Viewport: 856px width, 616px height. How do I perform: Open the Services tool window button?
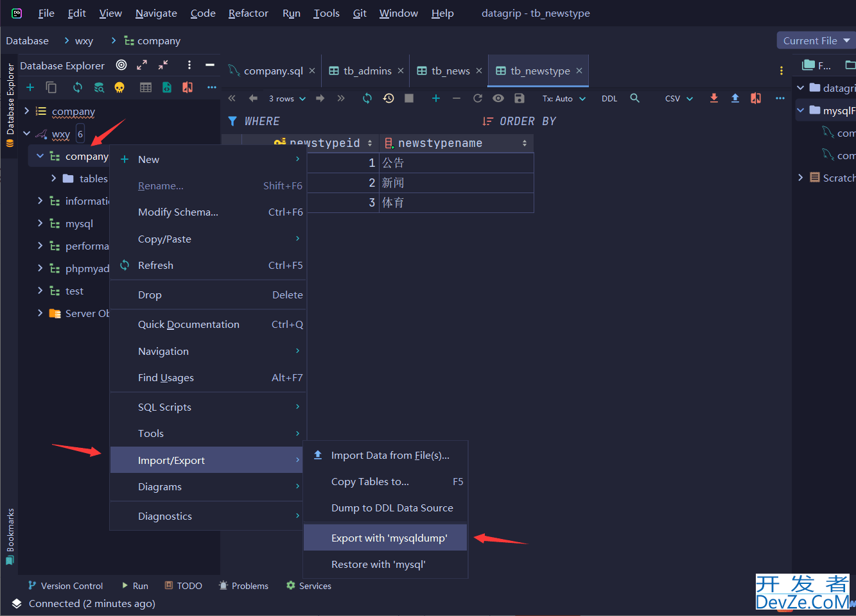tap(309, 586)
